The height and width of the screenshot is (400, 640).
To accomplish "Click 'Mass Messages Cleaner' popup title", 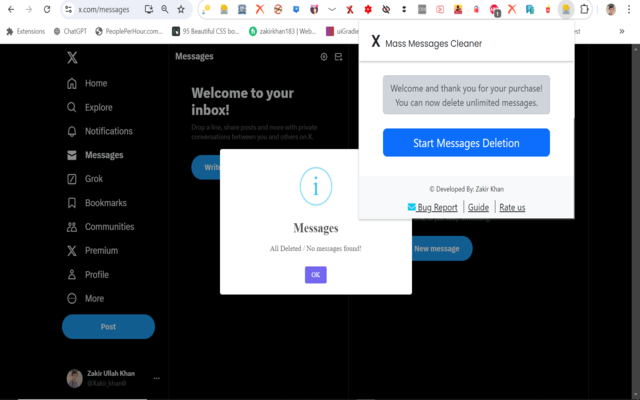I will (x=433, y=44).
